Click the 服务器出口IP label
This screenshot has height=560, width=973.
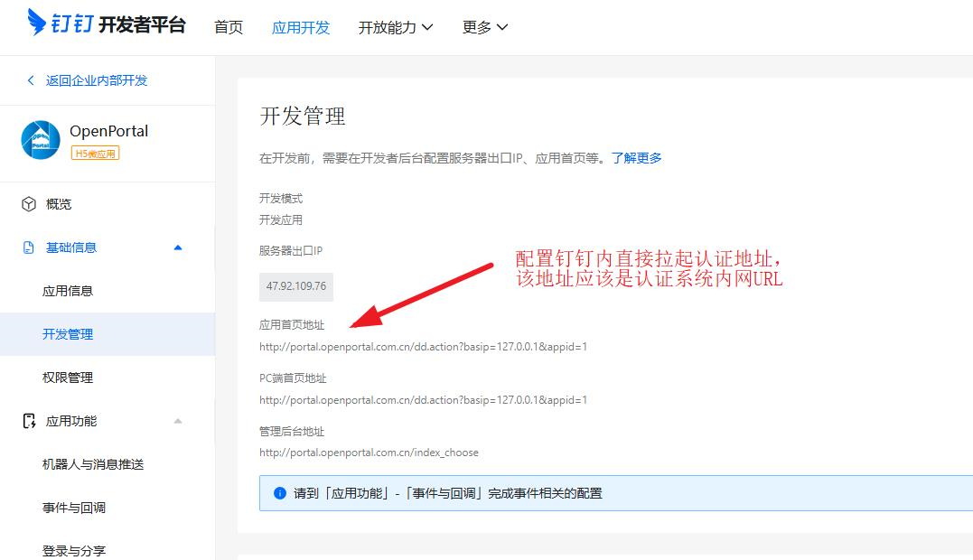[x=291, y=251]
